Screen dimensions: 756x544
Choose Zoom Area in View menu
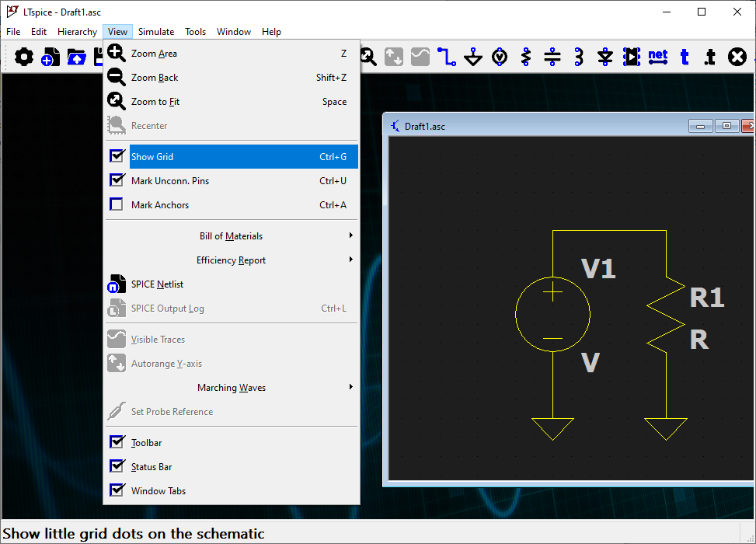click(232, 53)
